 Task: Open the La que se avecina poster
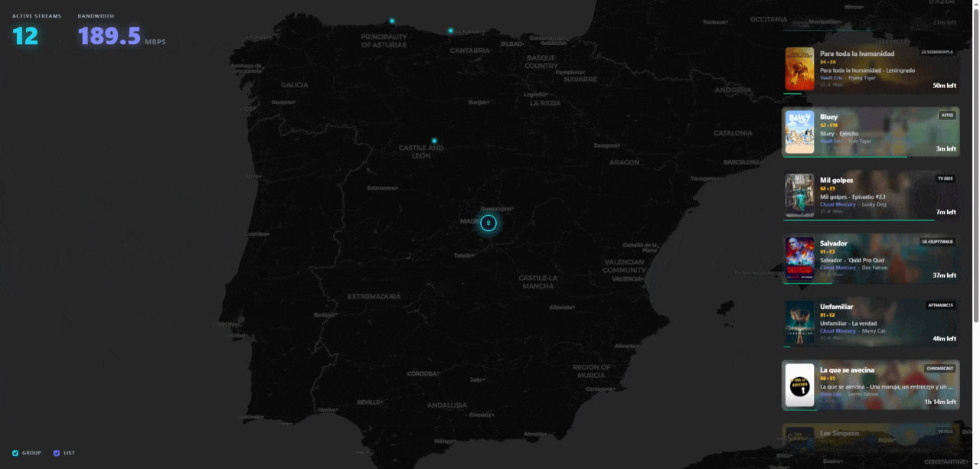click(x=799, y=385)
